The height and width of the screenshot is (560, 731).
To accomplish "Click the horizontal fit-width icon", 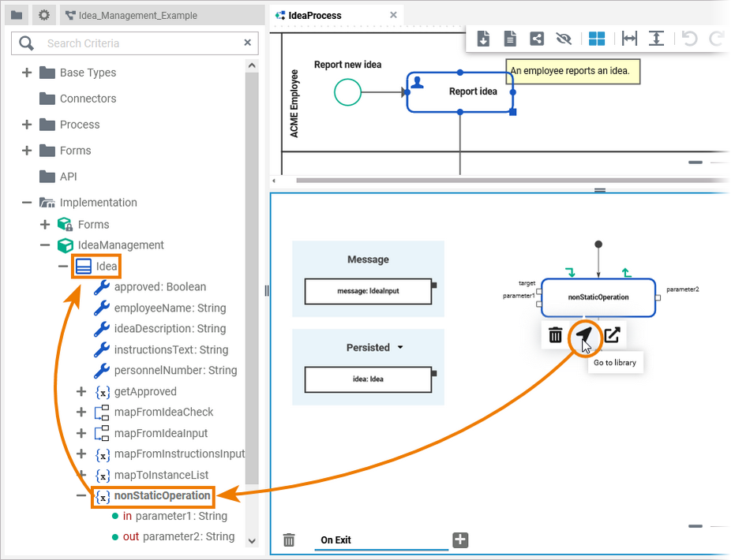I will pyautogui.click(x=629, y=39).
